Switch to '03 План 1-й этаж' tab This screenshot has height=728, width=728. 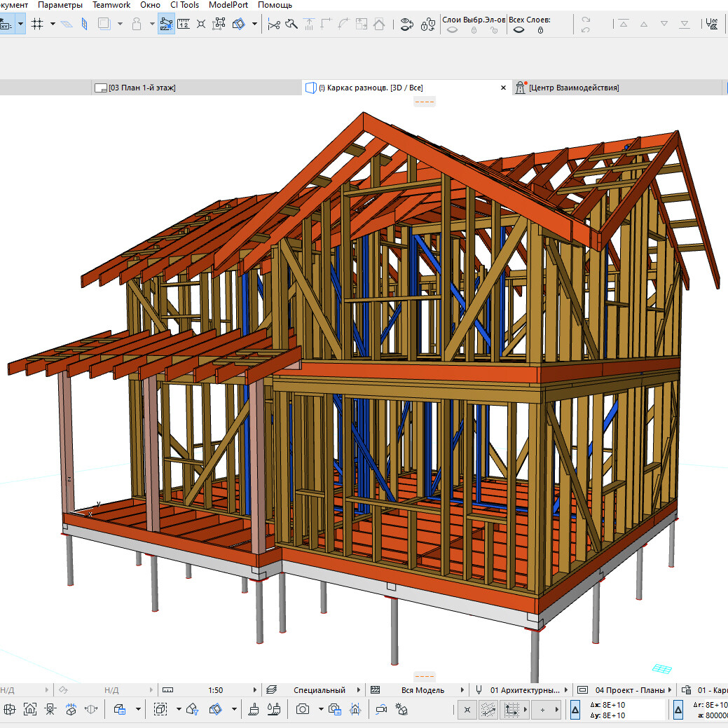[x=142, y=88]
